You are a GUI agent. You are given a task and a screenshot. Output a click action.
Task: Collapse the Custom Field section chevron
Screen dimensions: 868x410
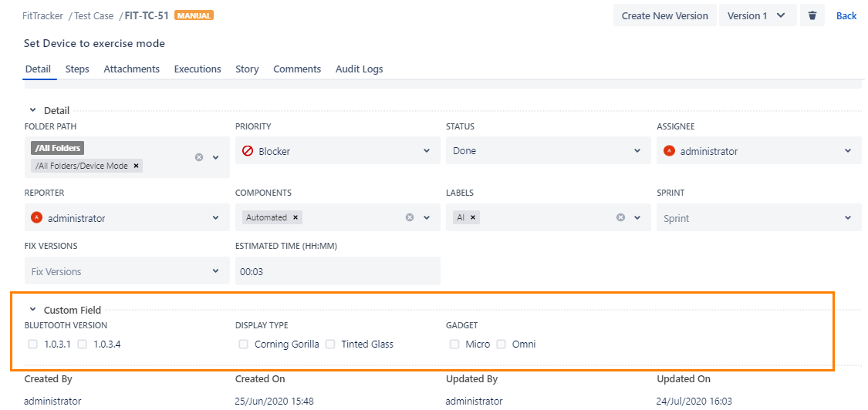pyautogui.click(x=33, y=310)
